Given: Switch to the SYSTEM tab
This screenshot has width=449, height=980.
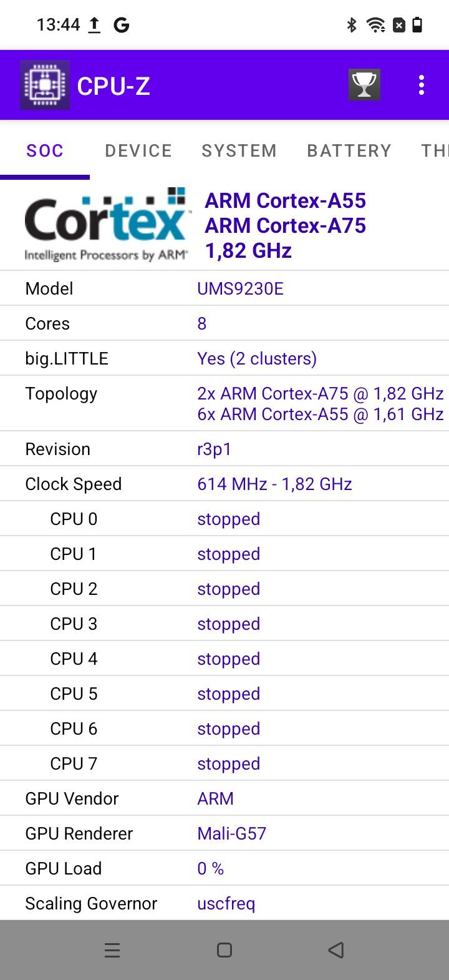Looking at the screenshot, I should coord(239,150).
